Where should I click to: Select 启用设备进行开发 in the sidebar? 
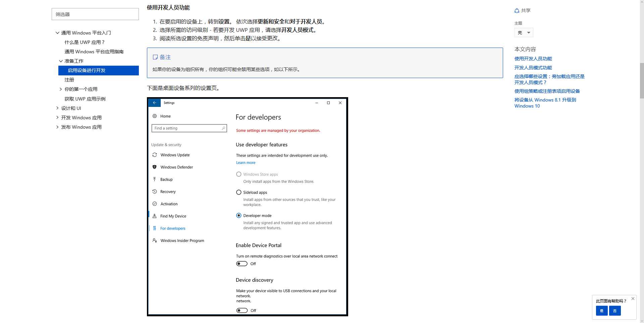point(99,70)
